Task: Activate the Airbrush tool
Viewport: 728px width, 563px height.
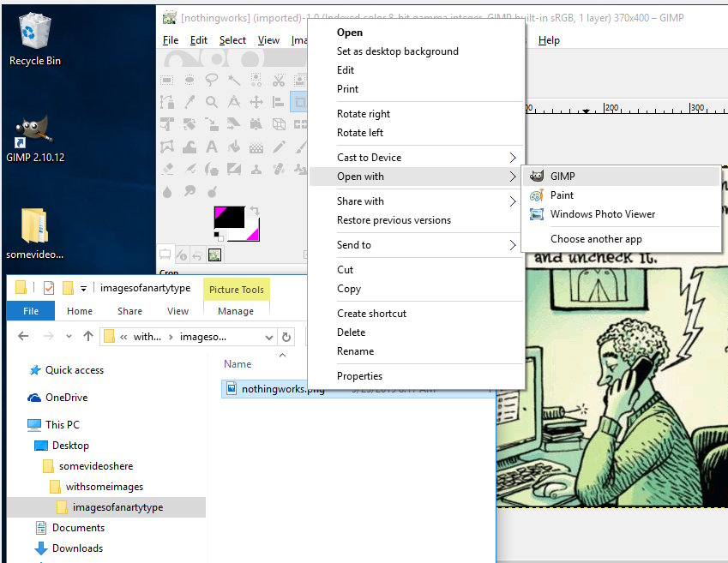Action: click(190, 170)
